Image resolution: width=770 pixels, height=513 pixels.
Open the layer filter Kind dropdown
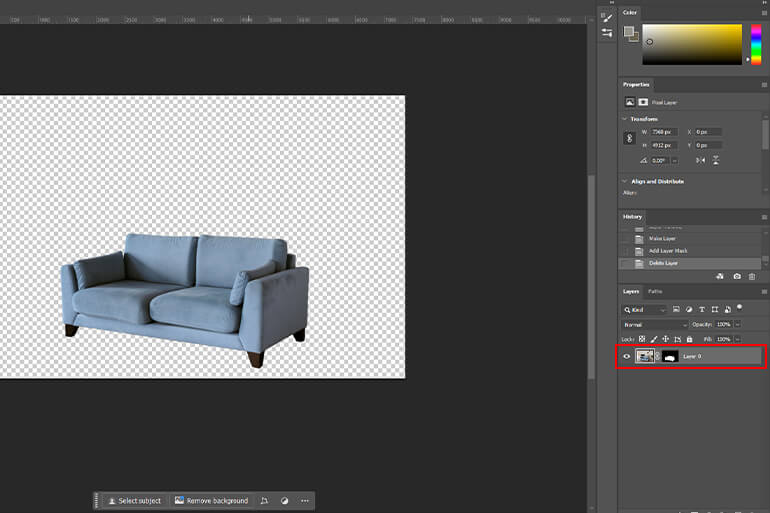pyautogui.click(x=644, y=310)
